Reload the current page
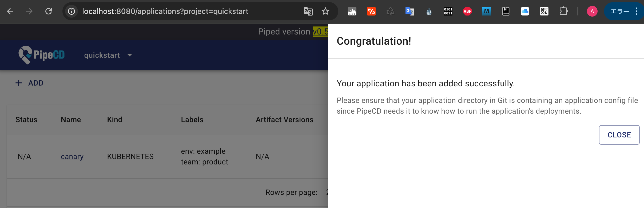Screen dimensions: 644x208 click(x=49, y=11)
